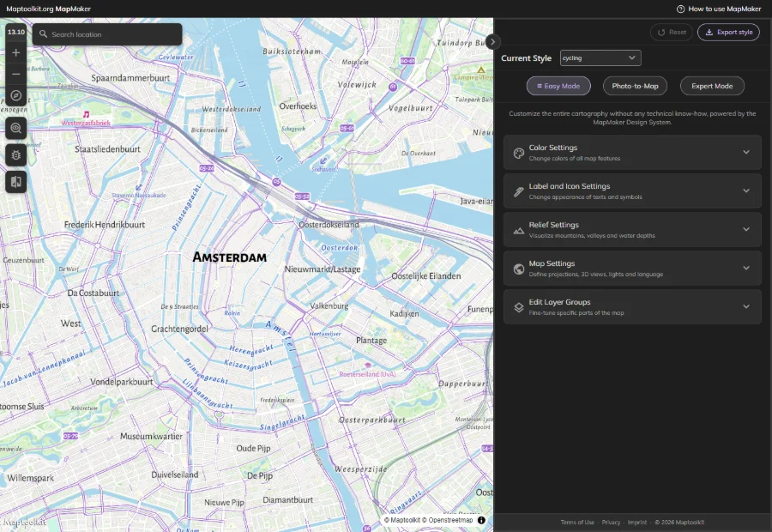Click the attribution info icon
The image size is (772, 532).
(x=481, y=520)
